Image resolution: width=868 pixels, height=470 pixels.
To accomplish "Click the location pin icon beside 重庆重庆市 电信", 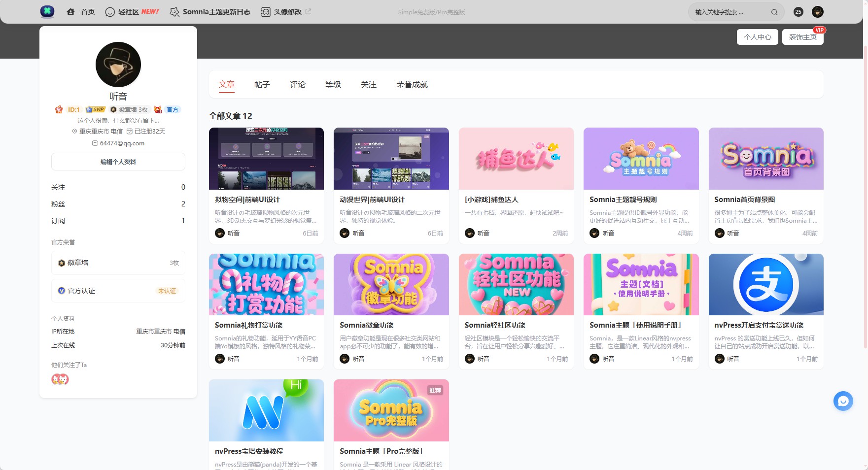I will coord(74,132).
